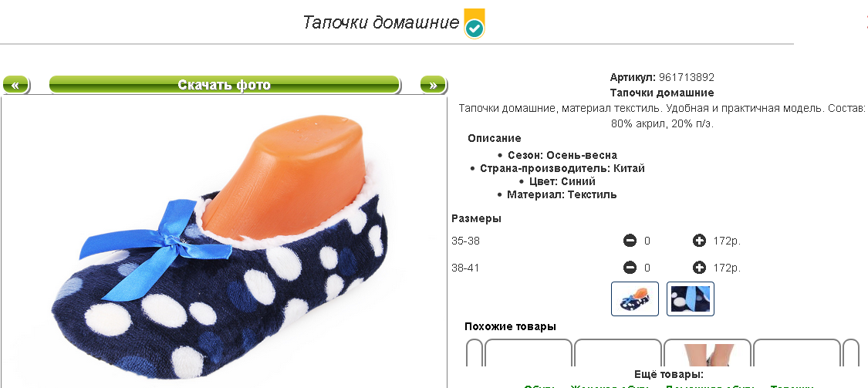Increase quantity for size 38-41
The width and height of the screenshot is (868, 388).
pyautogui.click(x=699, y=268)
